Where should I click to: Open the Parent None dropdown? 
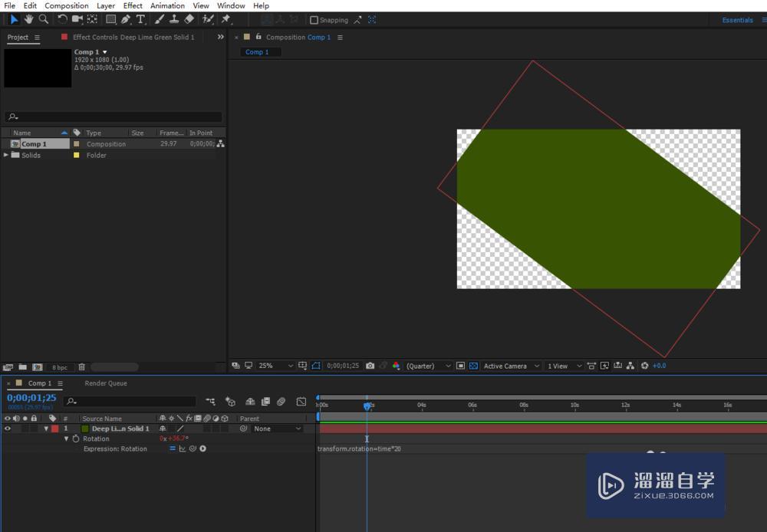[277, 429]
